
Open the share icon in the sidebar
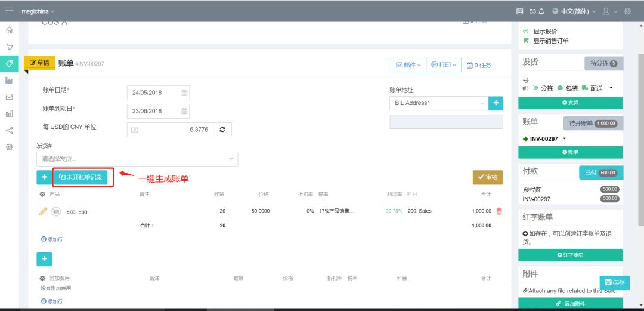(9, 130)
